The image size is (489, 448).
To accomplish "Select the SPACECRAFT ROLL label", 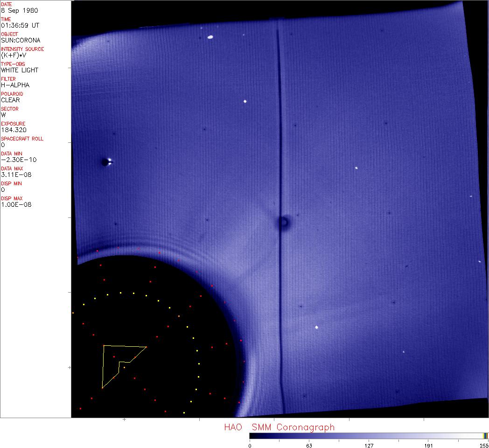I will pos(22,139).
